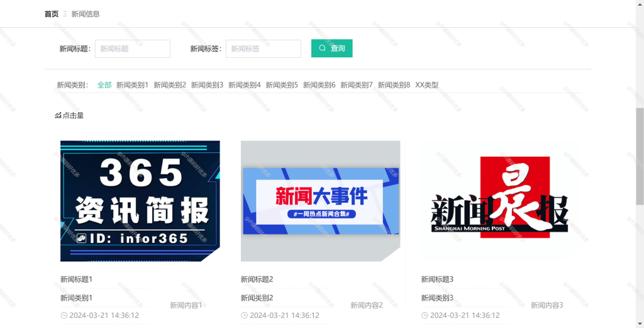Click the clock icon under 新闻标题2
The width and height of the screenshot is (644, 328).
tap(245, 315)
